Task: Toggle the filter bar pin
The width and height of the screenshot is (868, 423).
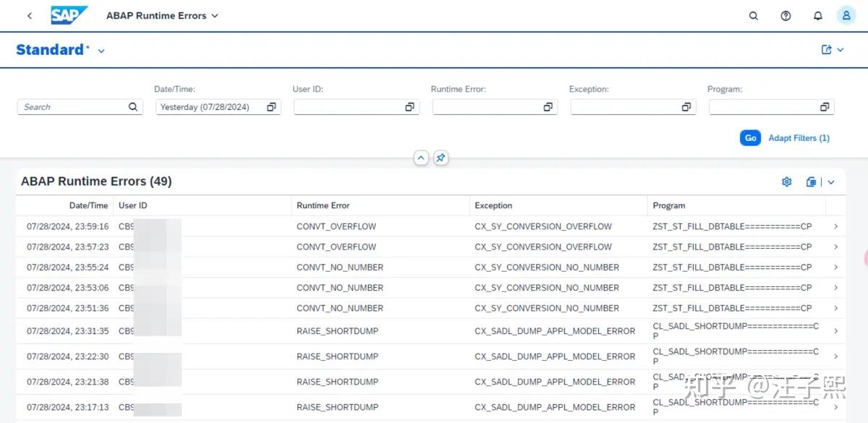Action: [441, 157]
